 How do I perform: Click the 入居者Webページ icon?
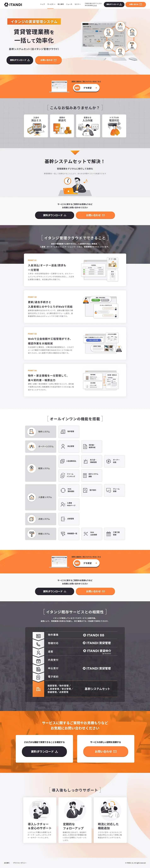[63, 504]
